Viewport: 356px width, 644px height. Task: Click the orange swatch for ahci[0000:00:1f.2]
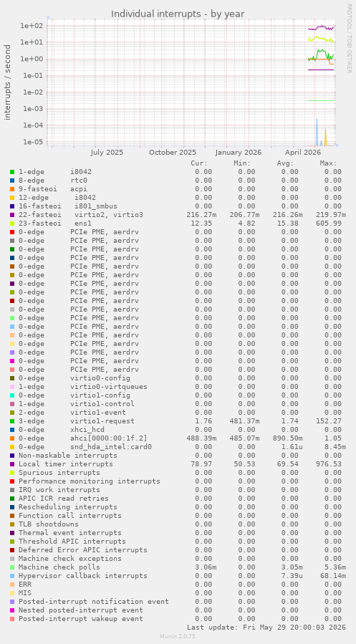pyautogui.click(x=12, y=438)
